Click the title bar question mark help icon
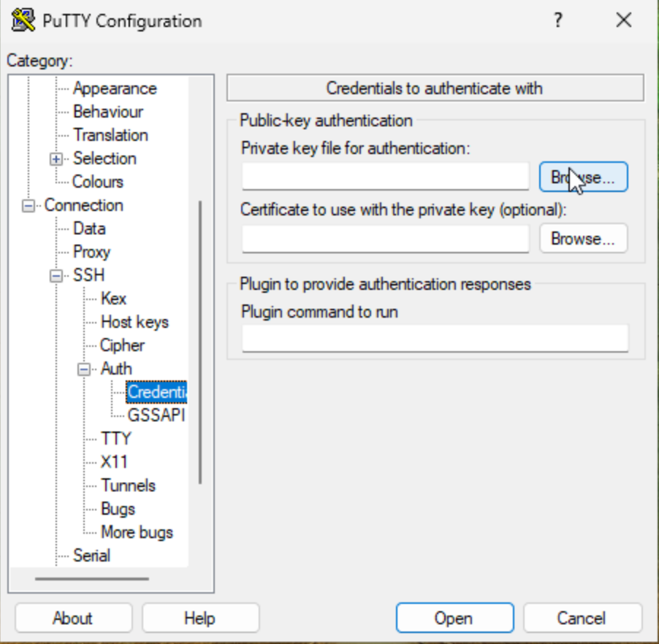The image size is (659, 644). pyautogui.click(x=559, y=20)
